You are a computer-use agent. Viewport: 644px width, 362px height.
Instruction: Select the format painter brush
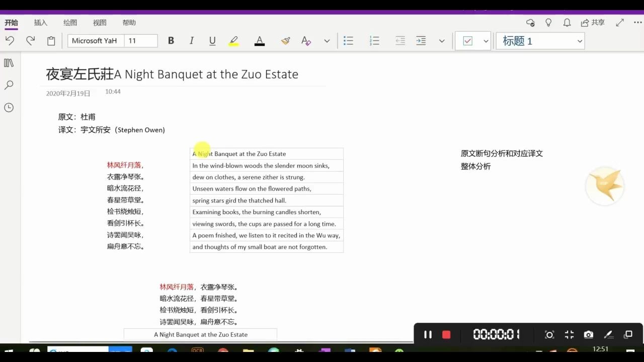pyautogui.click(x=286, y=41)
